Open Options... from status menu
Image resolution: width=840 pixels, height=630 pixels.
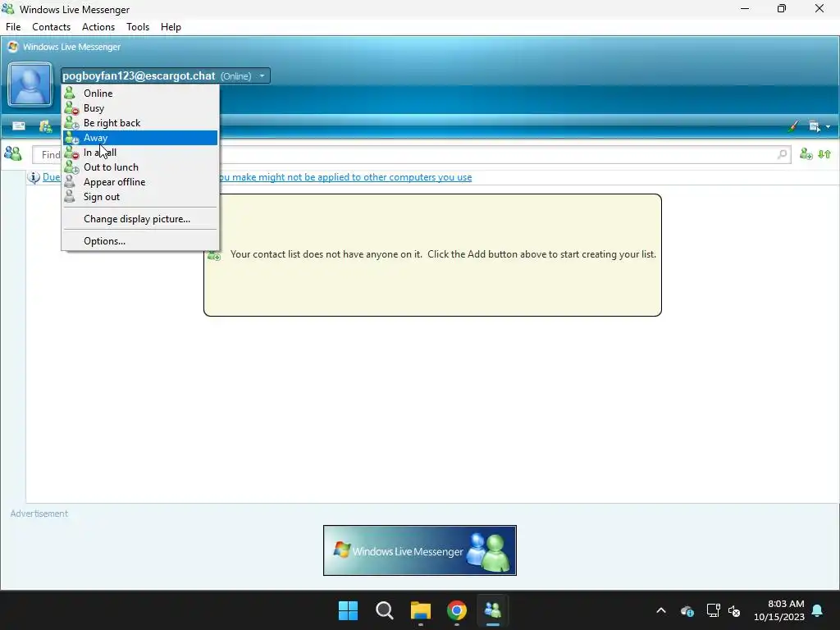139,241
